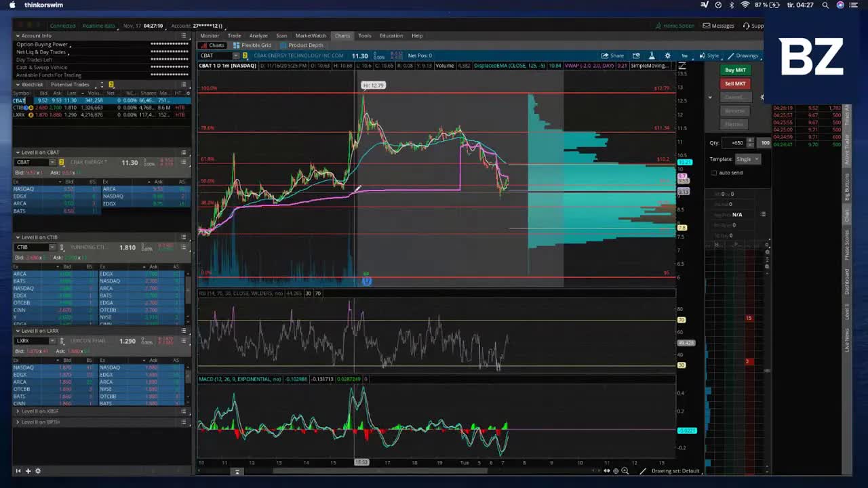Switch to the MarketWatch tab

(x=311, y=35)
